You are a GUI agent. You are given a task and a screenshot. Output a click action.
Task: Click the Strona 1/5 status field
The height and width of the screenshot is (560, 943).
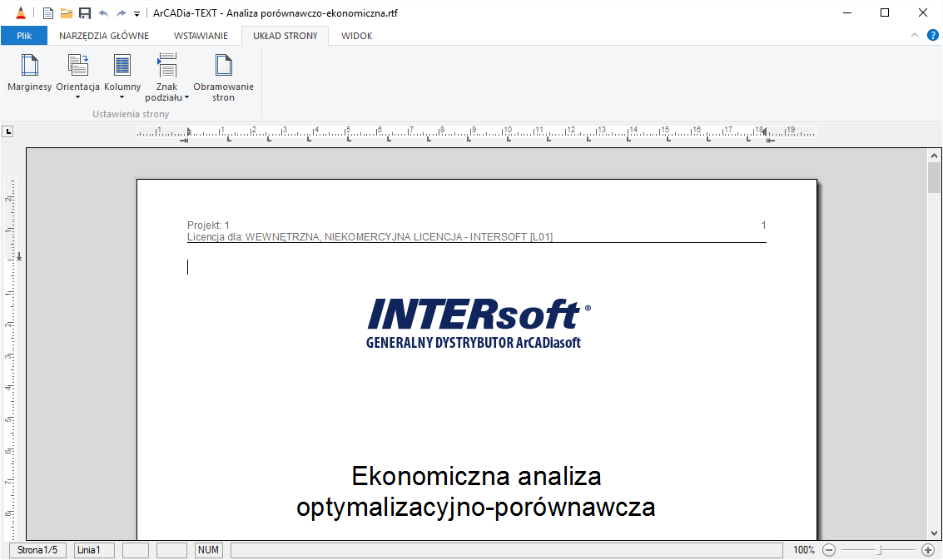(37, 550)
